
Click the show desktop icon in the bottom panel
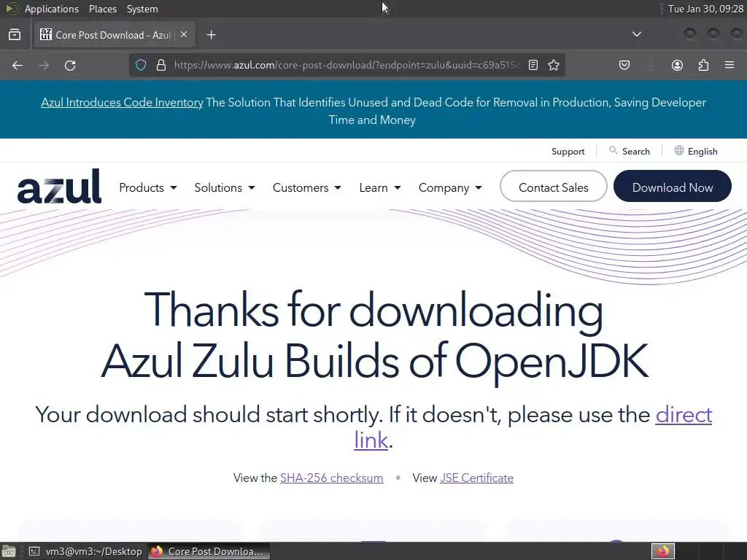pyautogui.click(x=8, y=551)
